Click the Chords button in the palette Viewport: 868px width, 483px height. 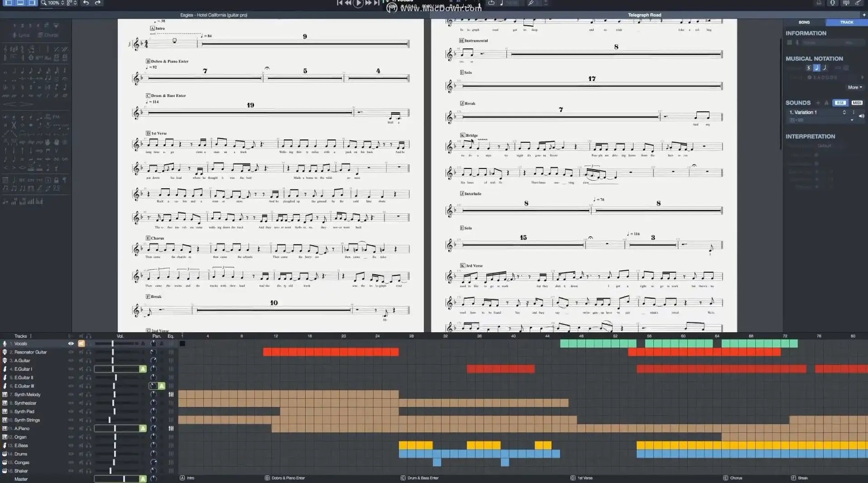coord(48,35)
